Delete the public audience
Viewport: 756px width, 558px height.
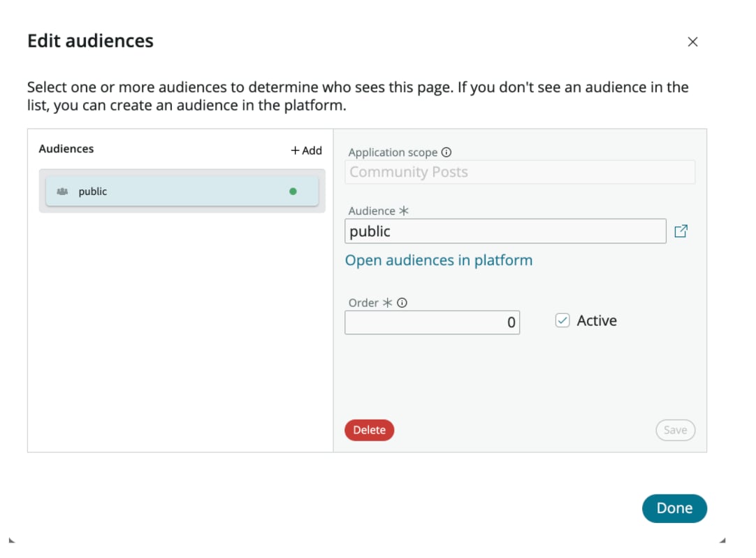click(369, 430)
